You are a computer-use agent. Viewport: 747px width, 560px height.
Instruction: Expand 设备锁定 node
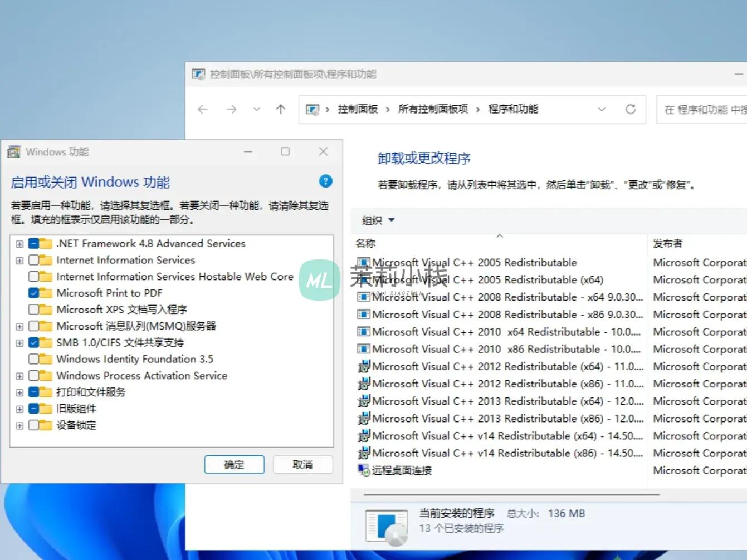[x=19, y=425]
